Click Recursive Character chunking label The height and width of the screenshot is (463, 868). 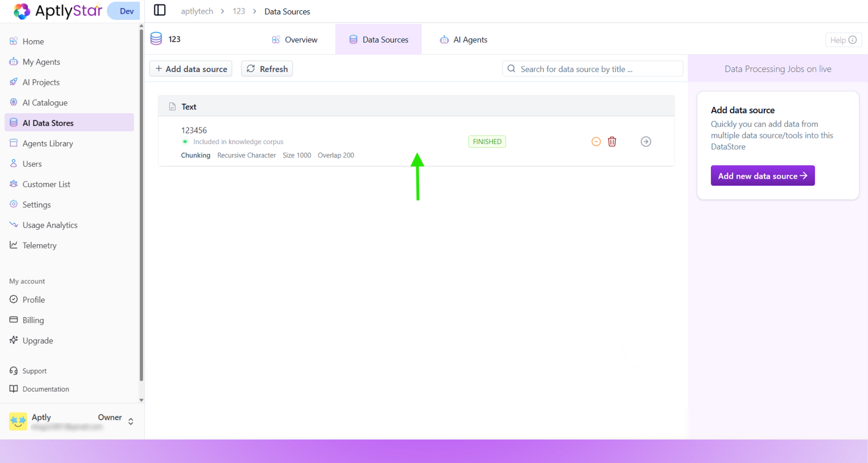tap(247, 155)
